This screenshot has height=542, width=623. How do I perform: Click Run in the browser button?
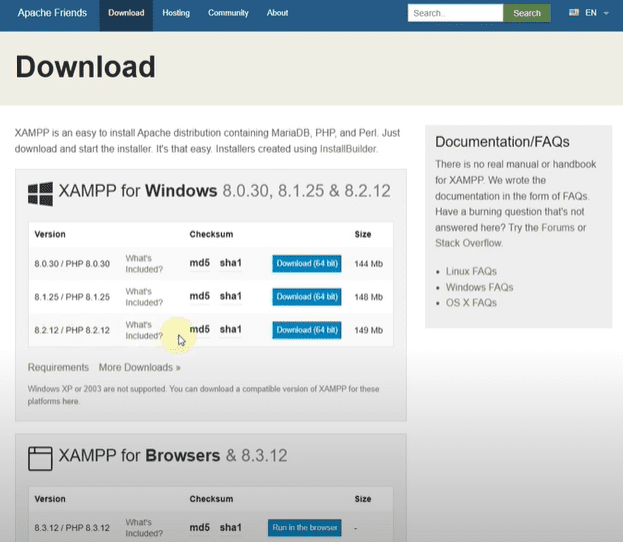tap(305, 528)
